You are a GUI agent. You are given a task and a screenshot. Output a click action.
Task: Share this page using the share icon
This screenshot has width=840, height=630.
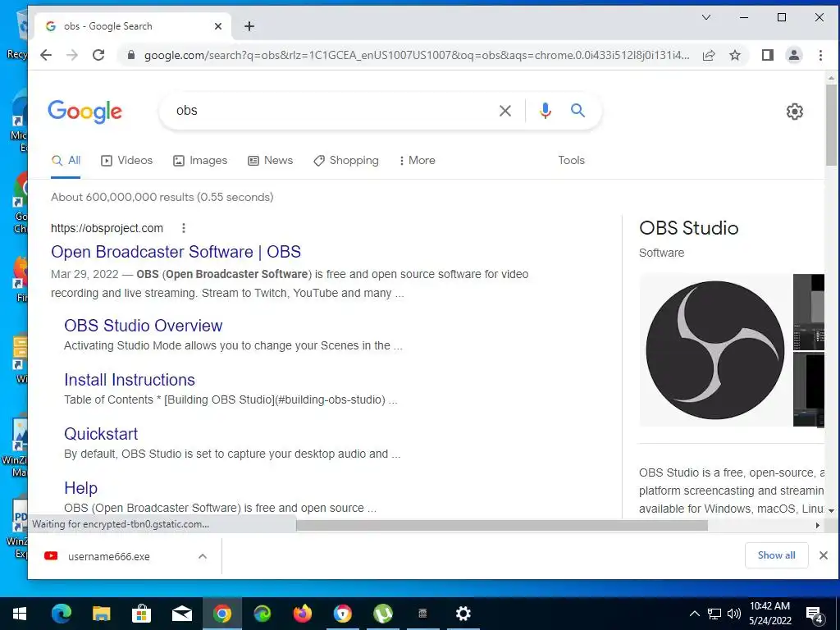[x=709, y=55]
